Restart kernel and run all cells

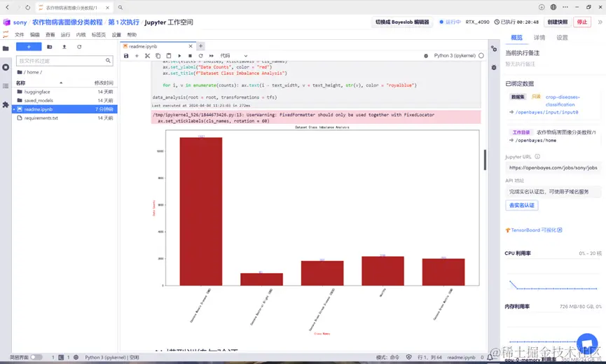212,56
